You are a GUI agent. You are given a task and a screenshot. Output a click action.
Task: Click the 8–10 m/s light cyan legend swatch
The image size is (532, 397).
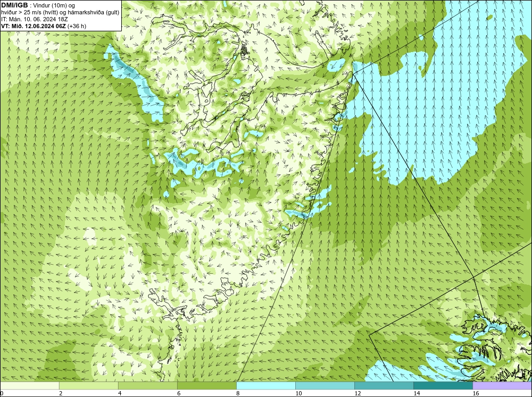click(x=266, y=385)
